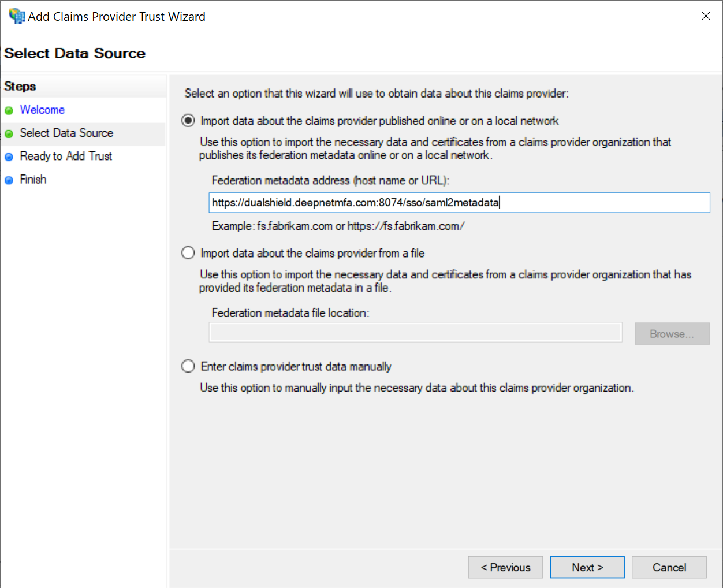Screen dimensions: 723x588
Task: Go back with the Previous button
Action: click(505, 567)
